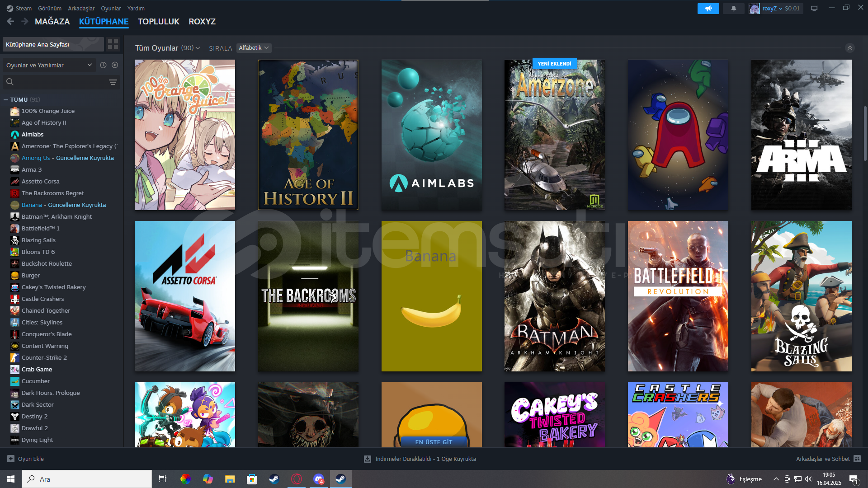Open Friends and Chat icon
The width and height of the screenshot is (868, 488).
[x=857, y=459]
